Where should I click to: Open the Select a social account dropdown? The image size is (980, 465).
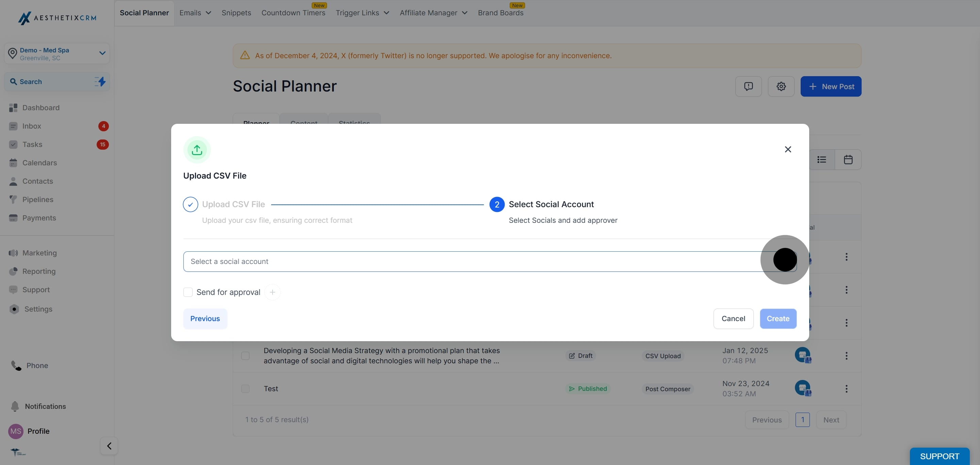click(490, 261)
